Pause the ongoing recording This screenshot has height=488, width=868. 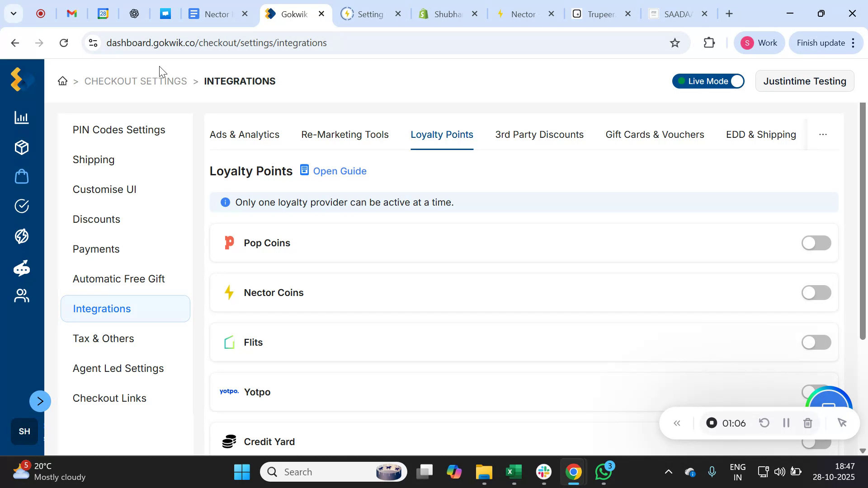[x=786, y=423]
